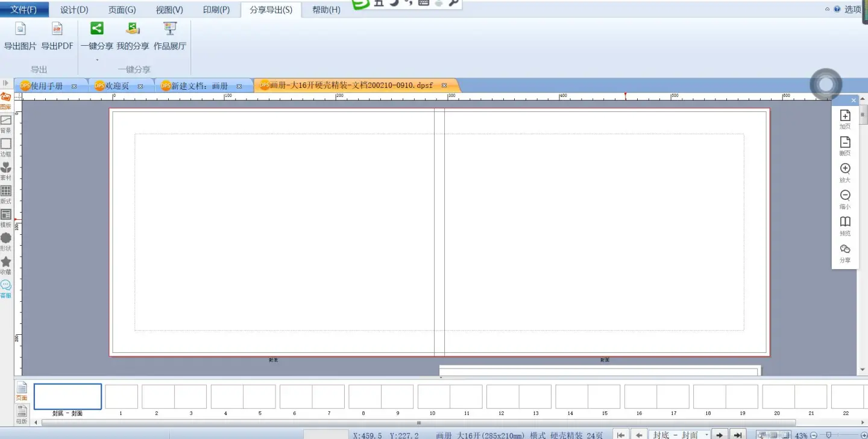Select the 图库 image library sidebar icon

click(5, 100)
